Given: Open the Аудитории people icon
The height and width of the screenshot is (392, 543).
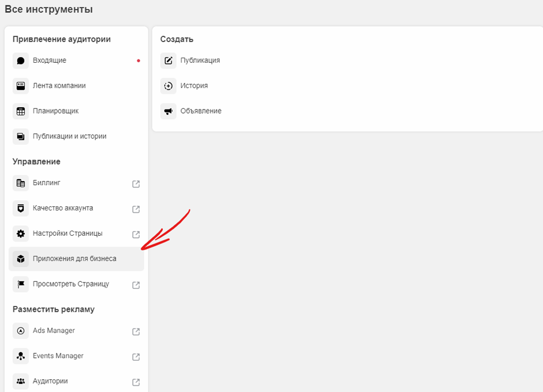Looking at the screenshot, I should pyautogui.click(x=21, y=381).
